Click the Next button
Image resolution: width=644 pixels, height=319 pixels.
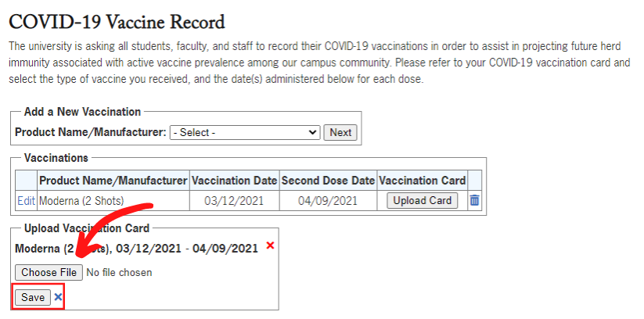340,133
